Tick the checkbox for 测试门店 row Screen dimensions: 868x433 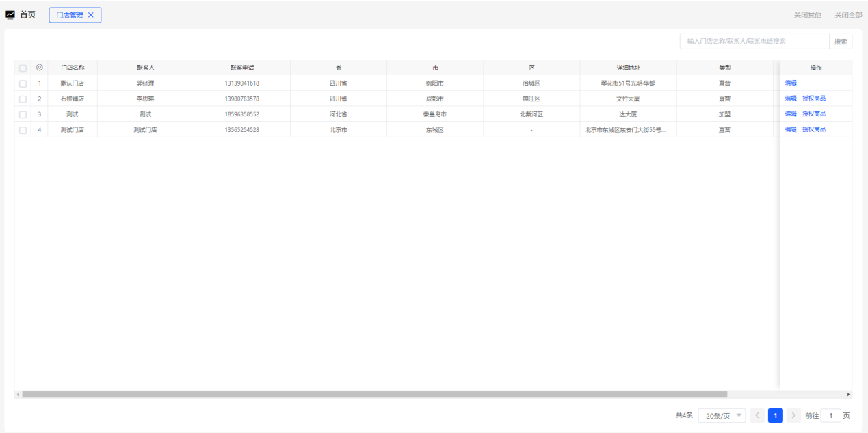coord(23,130)
